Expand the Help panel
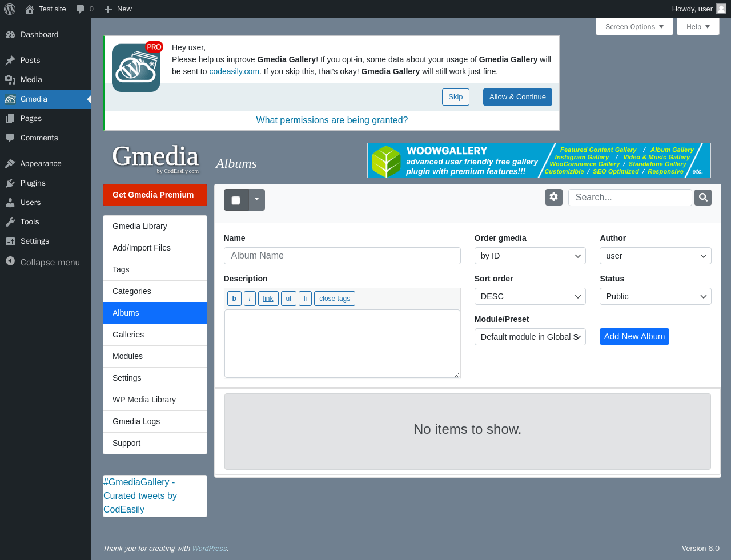This screenshot has height=560, width=731. tap(698, 27)
